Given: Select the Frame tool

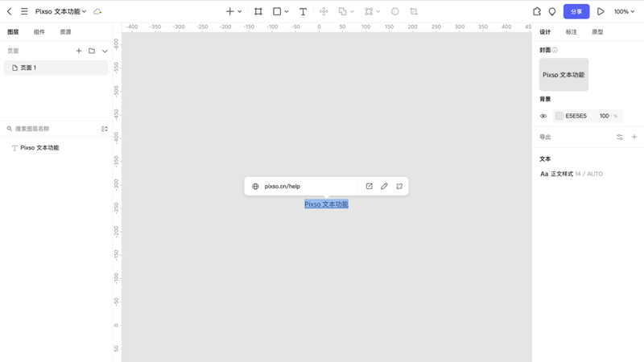Looking at the screenshot, I should (258, 11).
